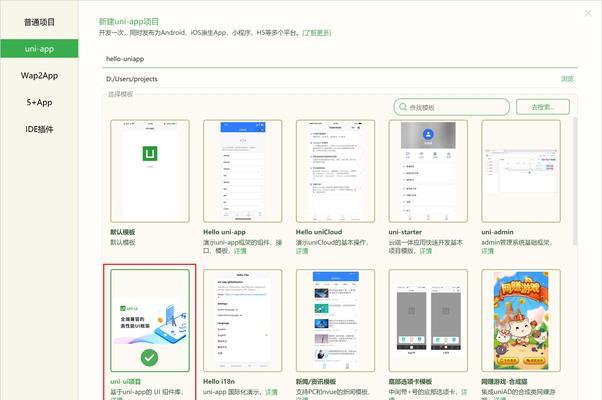
Task: Click the green checkmark on uni-ui template
Action: coord(149,358)
